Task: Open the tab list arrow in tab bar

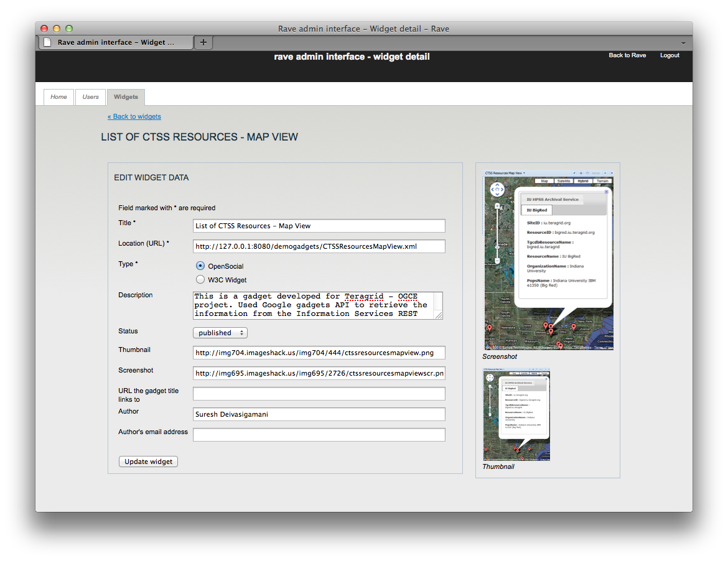Action: 683,43
